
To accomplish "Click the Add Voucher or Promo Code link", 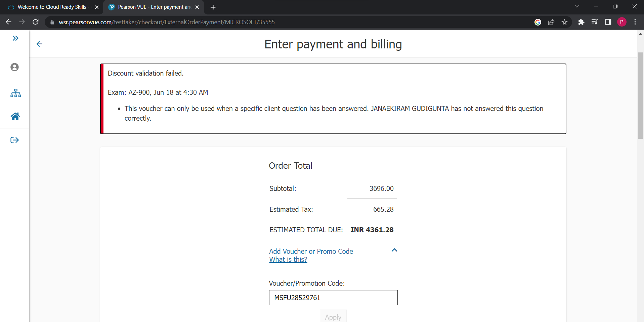I will point(311,251).
